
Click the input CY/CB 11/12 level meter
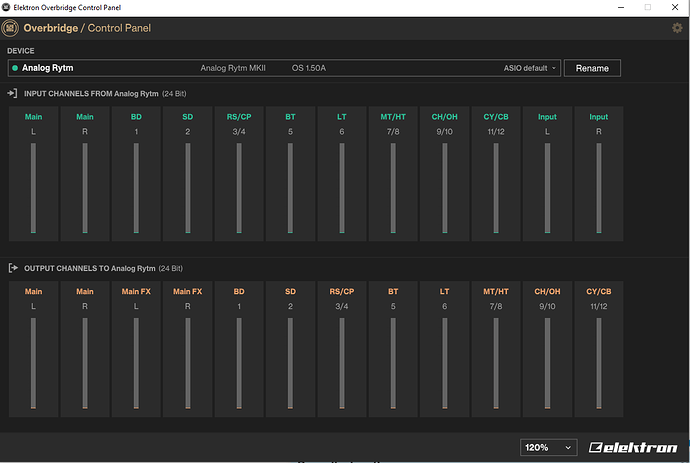496,188
